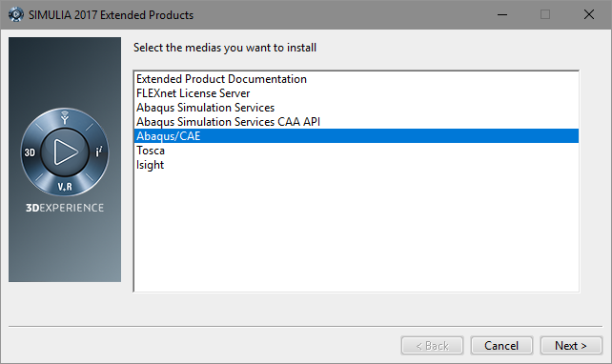Click the V.R quadrant of the compass
The height and width of the screenshot is (364, 612).
click(65, 187)
